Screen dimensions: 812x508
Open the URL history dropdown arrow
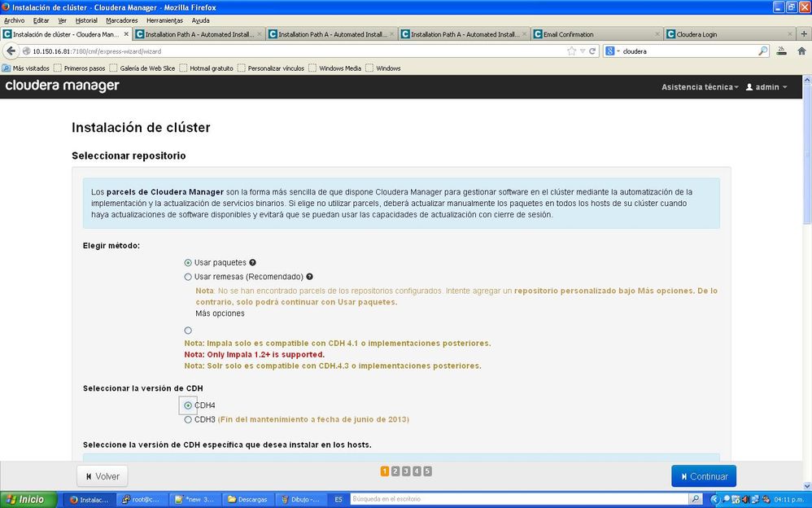click(x=583, y=50)
